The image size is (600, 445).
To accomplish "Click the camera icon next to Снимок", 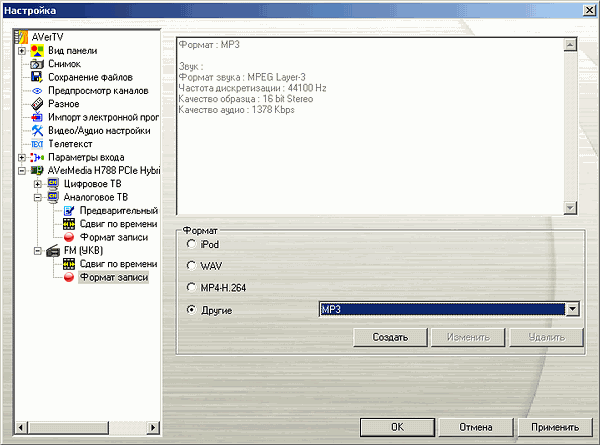I will point(37,63).
